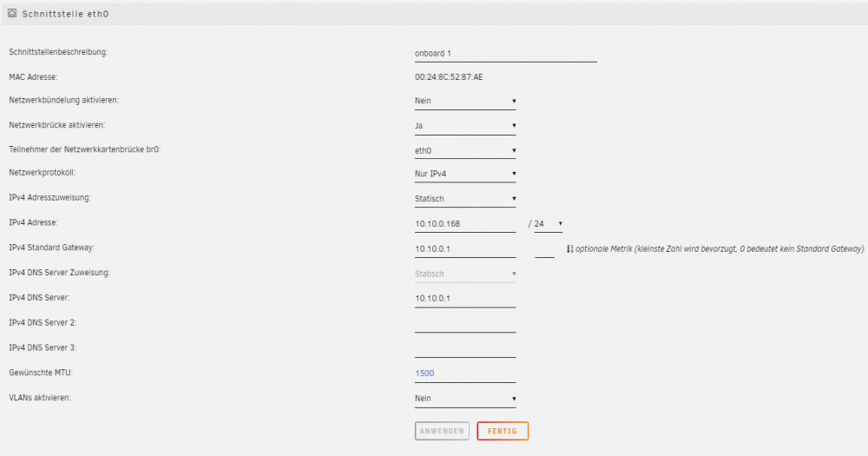Click the optional gateway metric field
868x456 pixels.
(545, 250)
